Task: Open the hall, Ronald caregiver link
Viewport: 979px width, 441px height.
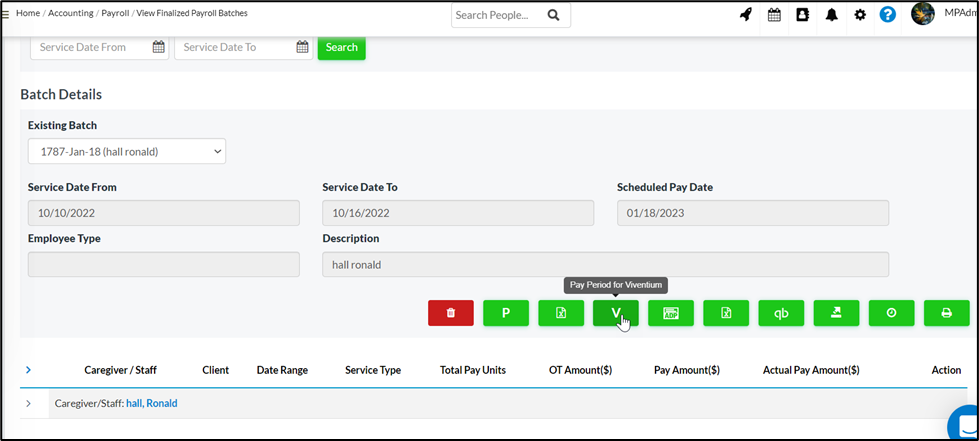Action: [151, 403]
